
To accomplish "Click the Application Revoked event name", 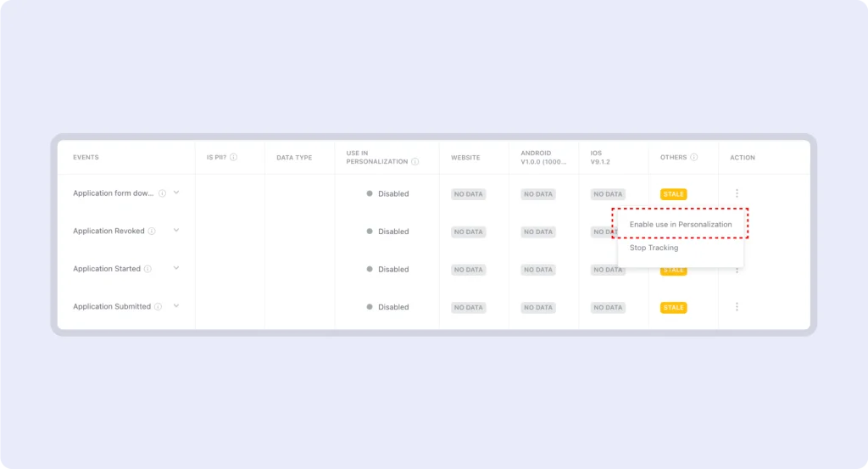I will point(108,231).
